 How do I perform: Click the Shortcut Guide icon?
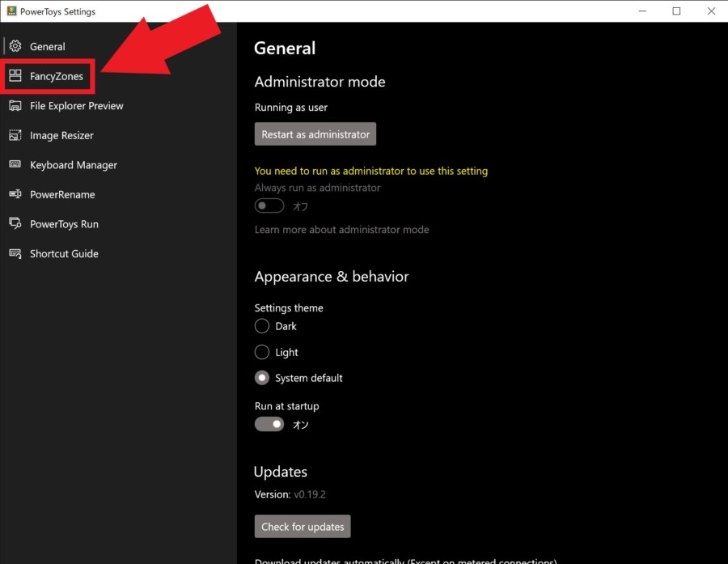[x=15, y=253]
